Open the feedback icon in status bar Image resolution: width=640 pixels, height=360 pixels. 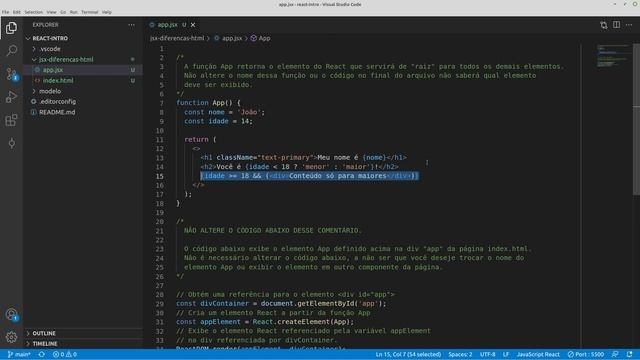tap(615, 354)
